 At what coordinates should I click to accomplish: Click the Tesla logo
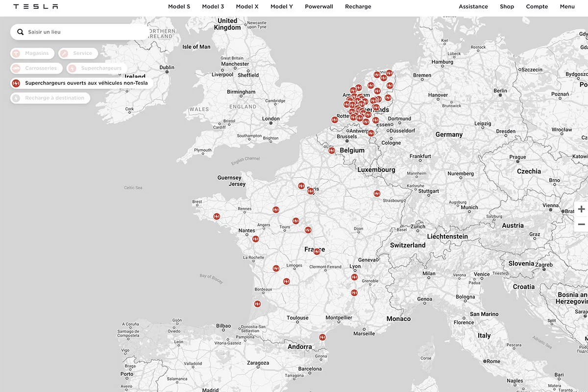click(35, 7)
